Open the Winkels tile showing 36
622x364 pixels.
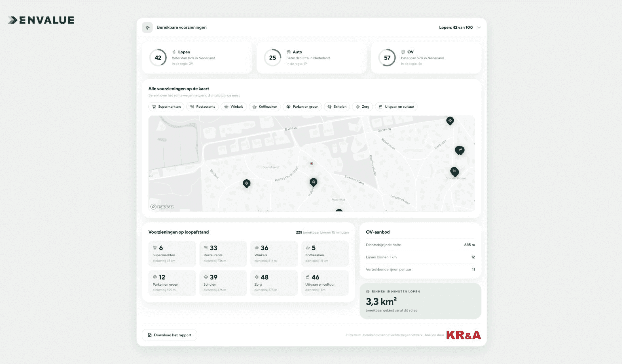[274, 254]
